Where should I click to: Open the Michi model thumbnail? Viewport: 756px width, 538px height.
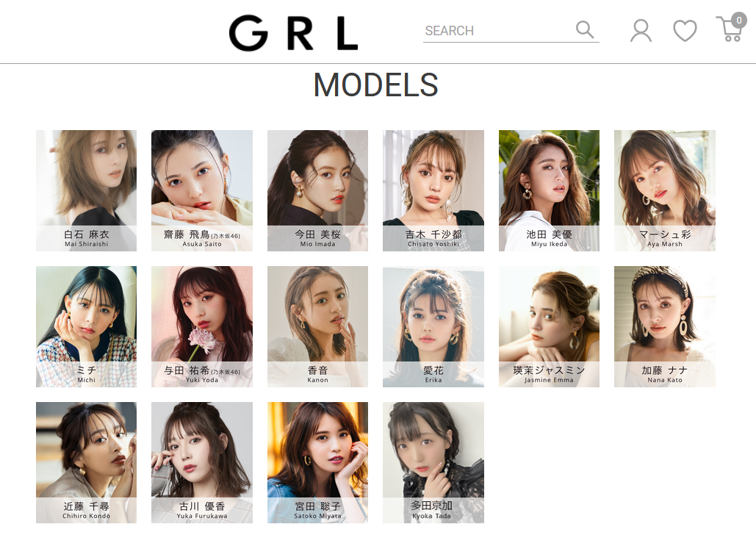pyautogui.click(x=86, y=326)
